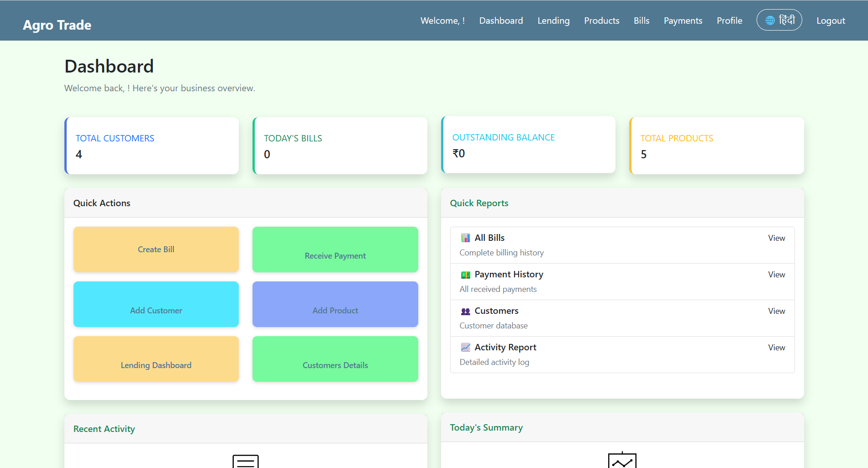Viewport: 868px width, 468px height.
Task: View the complete billing history
Action: point(776,238)
